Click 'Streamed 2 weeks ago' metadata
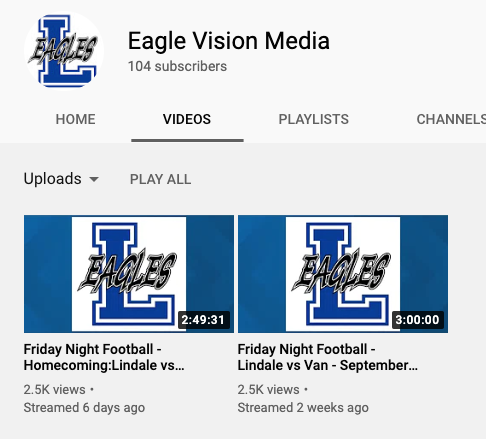Screen dimensions: 486x439 point(303,408)
